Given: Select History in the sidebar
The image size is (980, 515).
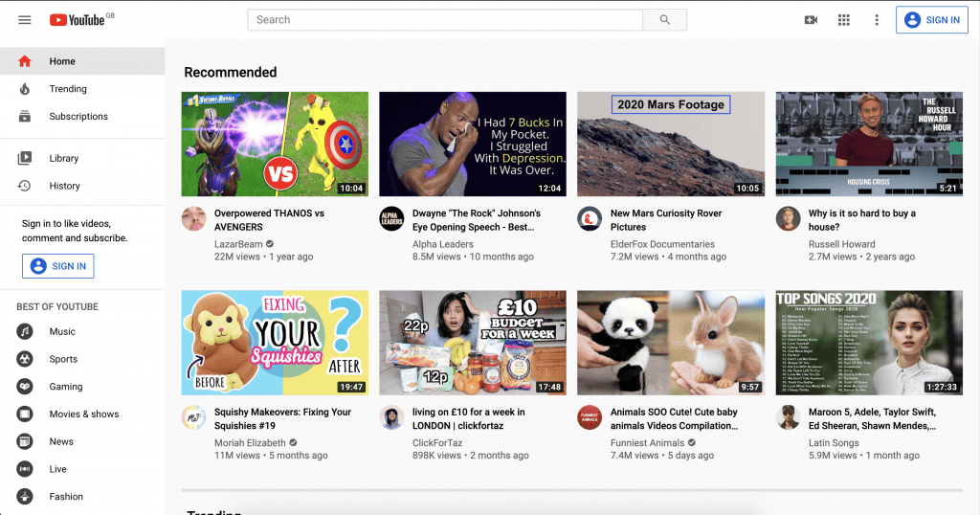Looking at the screenshot, I should click(82, 186).
